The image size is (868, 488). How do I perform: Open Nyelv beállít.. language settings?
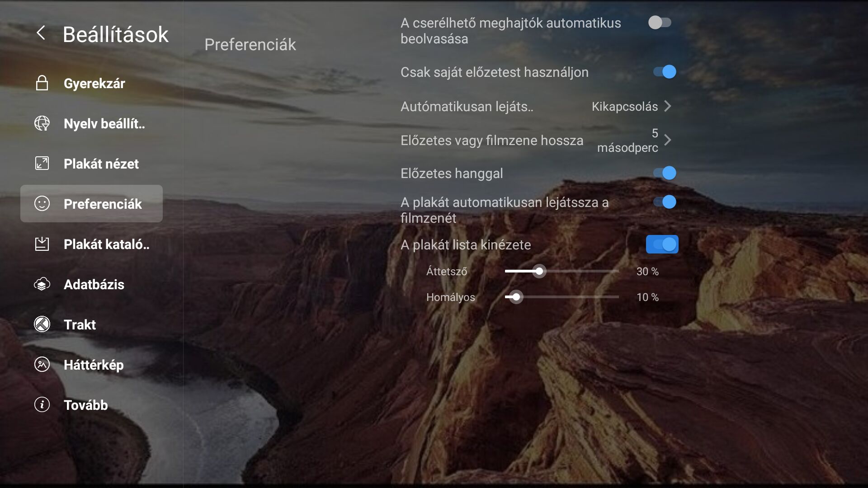click(x=91, y=123)
